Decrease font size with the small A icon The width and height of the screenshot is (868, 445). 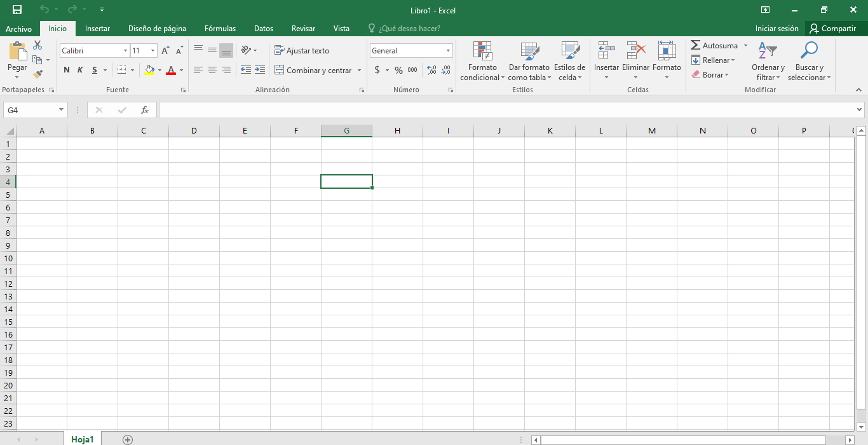[x=180, y=51]
